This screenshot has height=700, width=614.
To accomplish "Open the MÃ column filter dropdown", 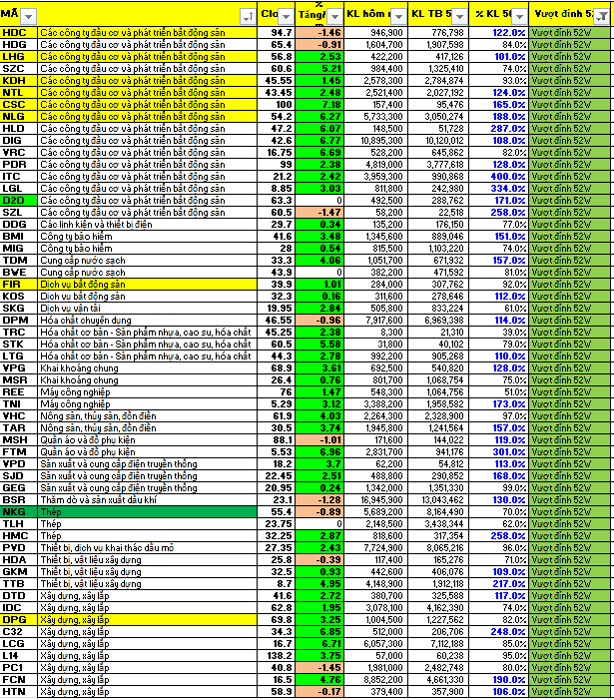I will pyautogui.click(x=28, y=16).
